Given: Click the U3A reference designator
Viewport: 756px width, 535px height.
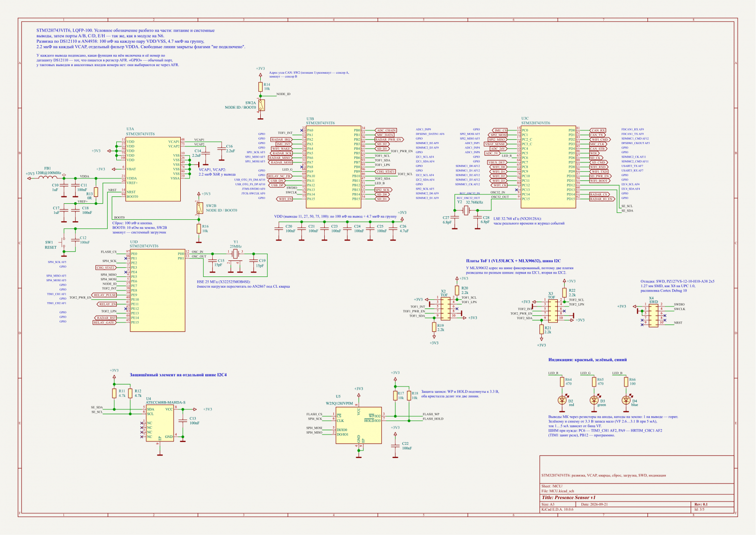Looking at the screenshot, I should (x=130, y=129).
